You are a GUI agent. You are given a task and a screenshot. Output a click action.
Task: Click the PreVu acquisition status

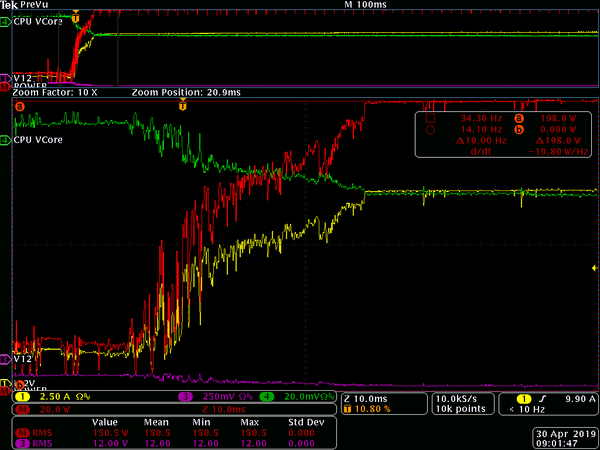point(34,5)
